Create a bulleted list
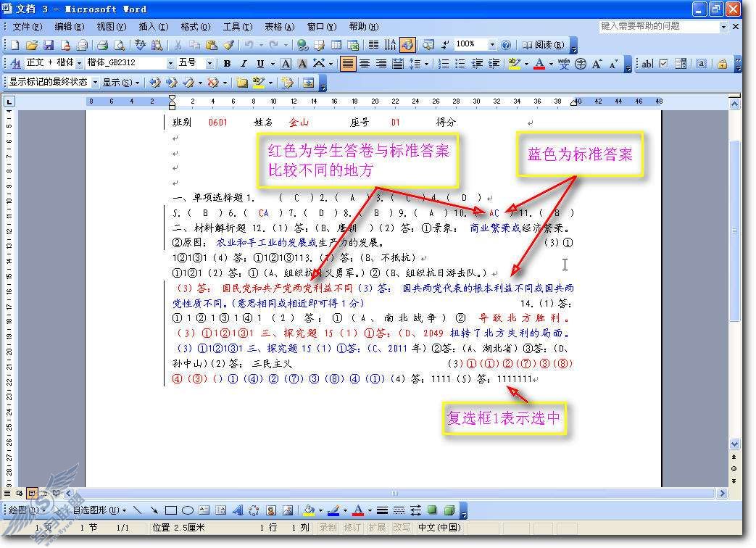 (460, 63)
